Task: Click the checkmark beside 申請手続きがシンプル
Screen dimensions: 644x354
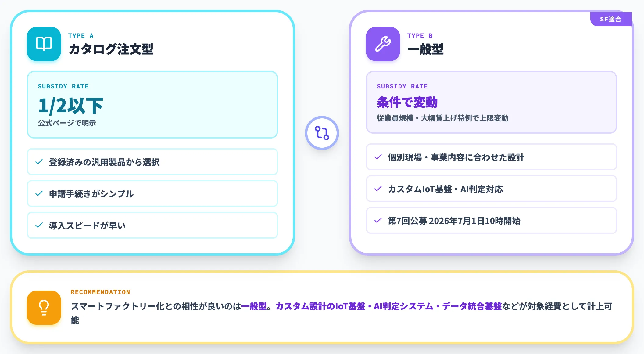Action: pyautogui.click(x=39, y=193)
